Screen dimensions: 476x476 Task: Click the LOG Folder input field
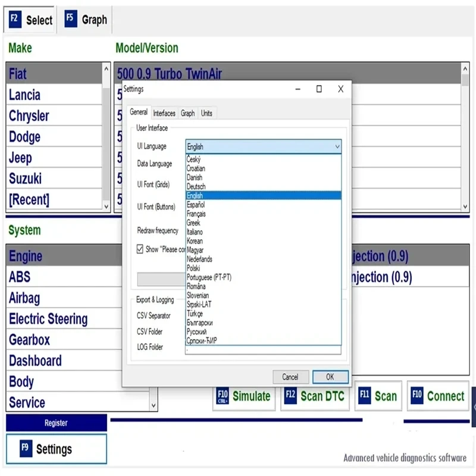[x=263, y=350]
